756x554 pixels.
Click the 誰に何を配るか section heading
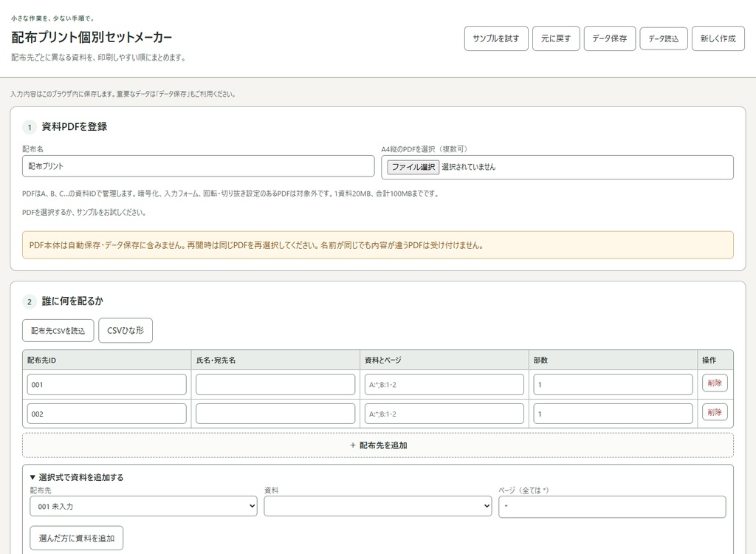[x=72, y=301]
